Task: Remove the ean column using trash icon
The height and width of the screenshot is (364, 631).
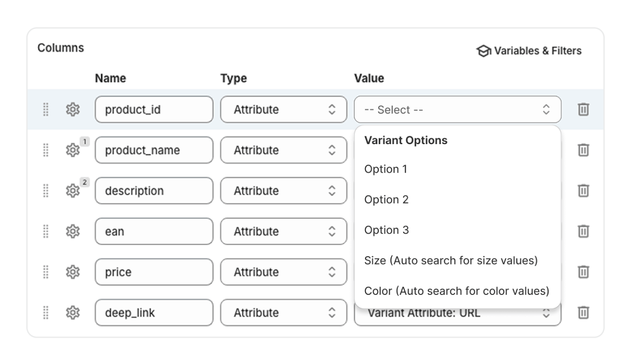Action: coord(583,231)
